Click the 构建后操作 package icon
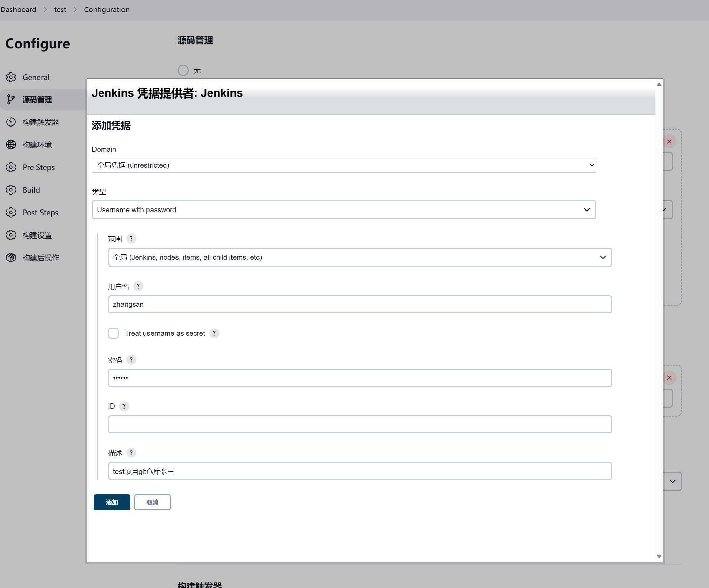The image size is (709, 588). point(11,258)
